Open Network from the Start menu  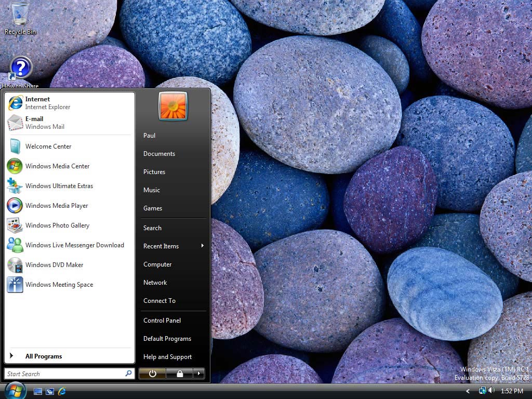coord(173,282)
